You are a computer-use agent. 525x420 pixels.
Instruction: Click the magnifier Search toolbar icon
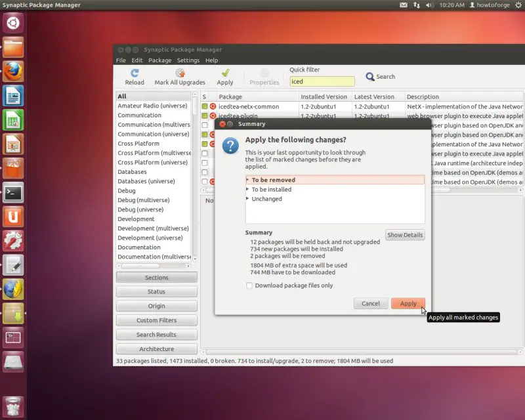coord(369,77)
